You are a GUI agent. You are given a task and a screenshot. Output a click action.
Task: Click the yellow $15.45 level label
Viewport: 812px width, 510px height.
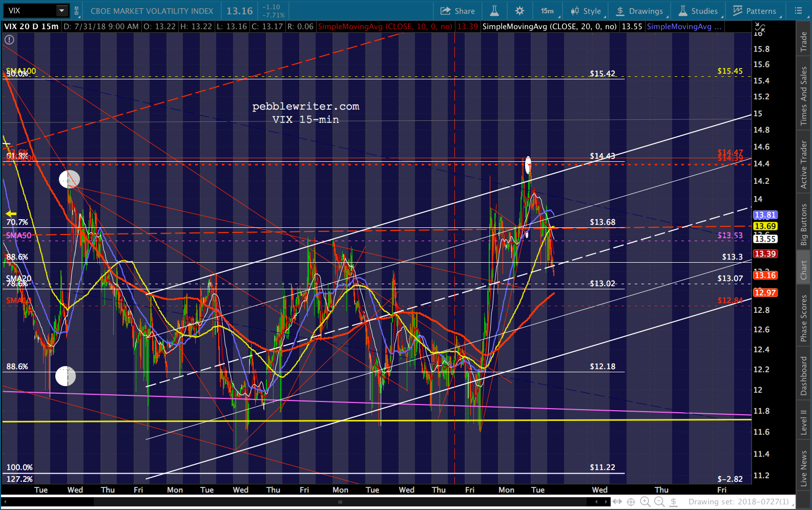click(x=730, y=71)
